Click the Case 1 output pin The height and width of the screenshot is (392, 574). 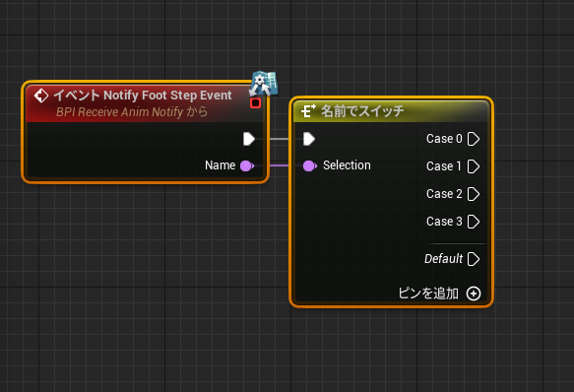coord(474,166)
